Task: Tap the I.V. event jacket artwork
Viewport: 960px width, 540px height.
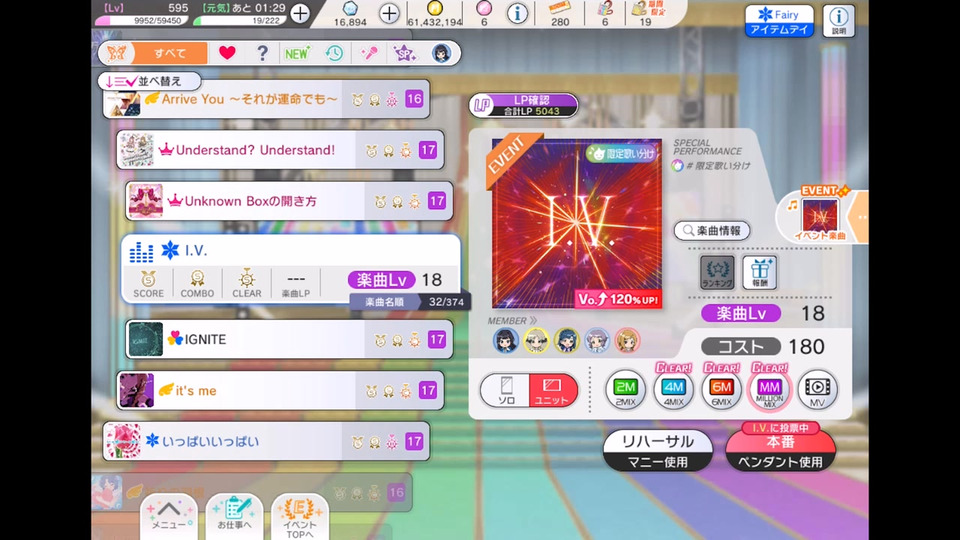Action: (577, 223)
